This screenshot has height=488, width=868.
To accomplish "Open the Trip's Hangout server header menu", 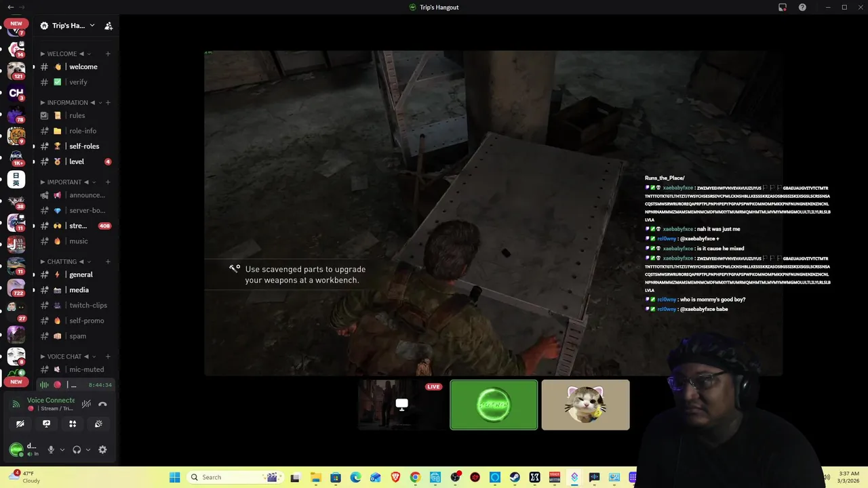I will 67,26.
